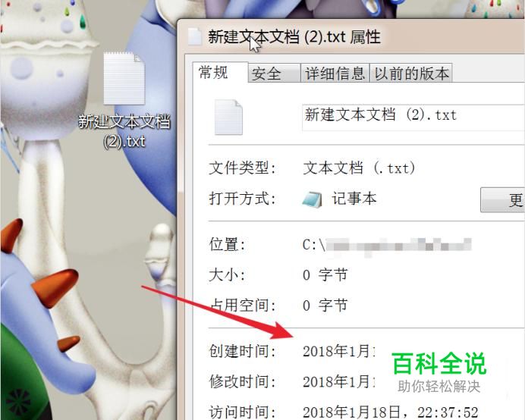Select the blurred C:\ location path

click(x=387, y=246)
